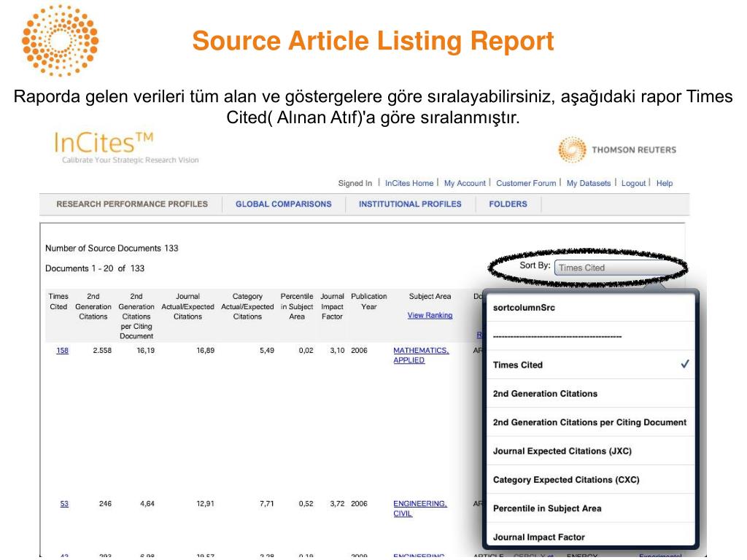This screenshot has width=747, height=560.
Task: Click the Logout link
Action: coord(633,183)
